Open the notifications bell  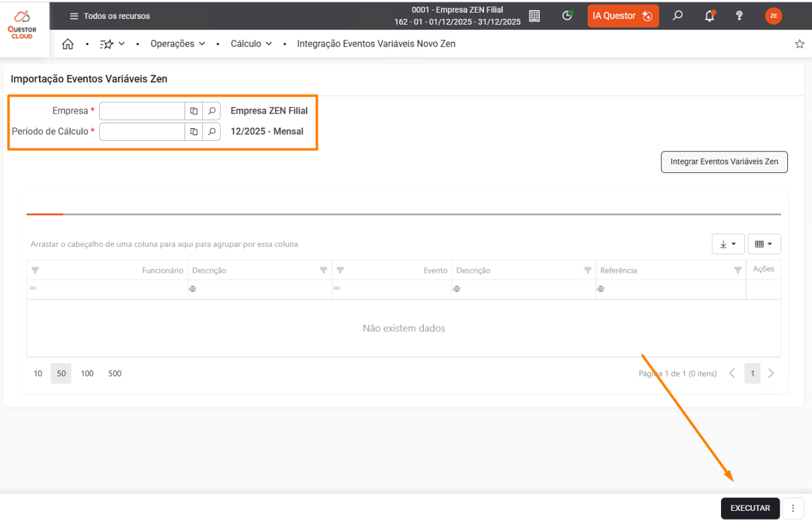point(710,16)
